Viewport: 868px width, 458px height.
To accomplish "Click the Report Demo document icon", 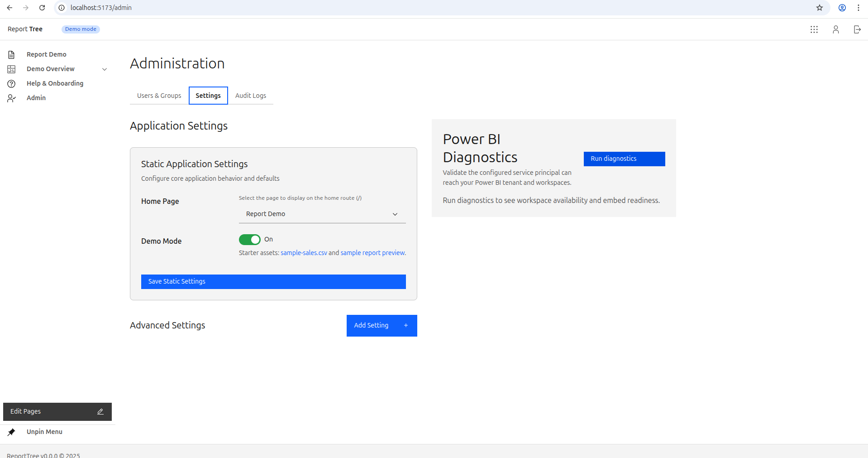I will 11,55.
